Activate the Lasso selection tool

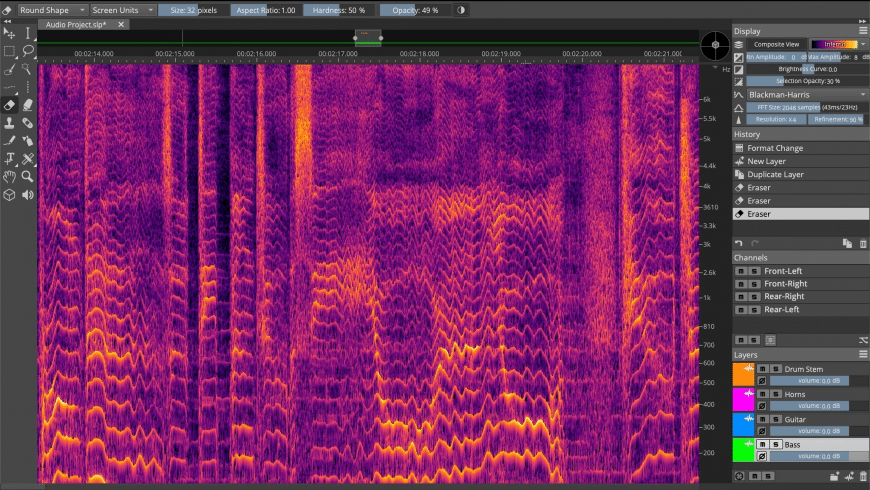[28, 51]
